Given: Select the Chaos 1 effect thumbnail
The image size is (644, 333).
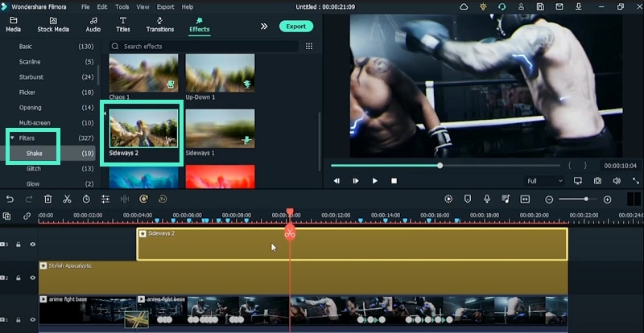Looking at the screenshot, I should (143, 72).
